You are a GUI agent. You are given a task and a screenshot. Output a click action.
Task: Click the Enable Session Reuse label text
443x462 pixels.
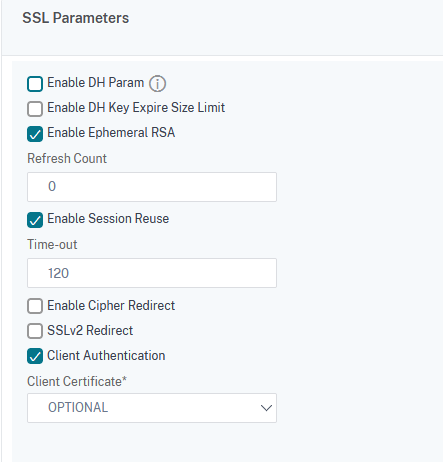point(108,219)
